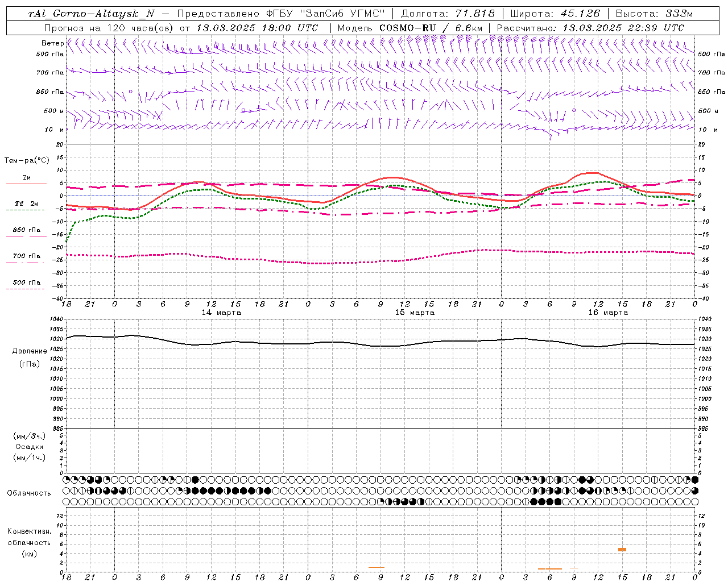Select the provider text "ЗапСиб УГМС"
This screenshot has height=582, width=728.
(343, 14)
